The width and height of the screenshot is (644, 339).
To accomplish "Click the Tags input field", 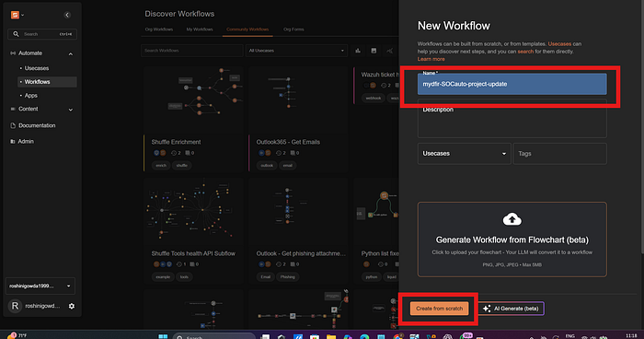I will 559,154.
